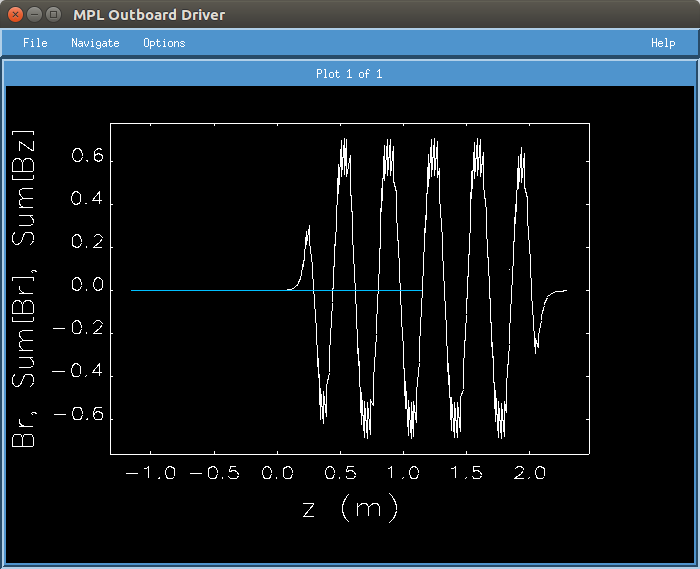The image size is (700, 569).
Task: Open the Help menu
Action: click(663, 43)
